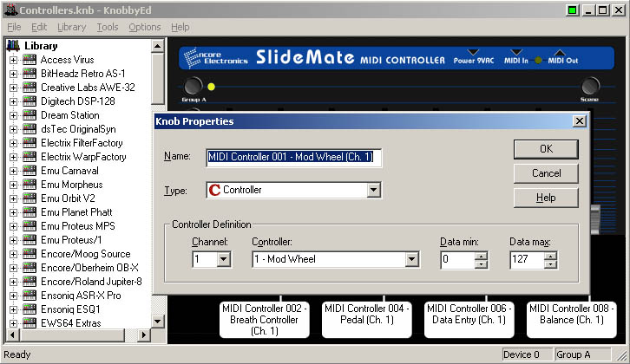Select Emu Planet Phatt in library
Image resolution: width=630 pixels, height=364 pixels.
(76, 212)
